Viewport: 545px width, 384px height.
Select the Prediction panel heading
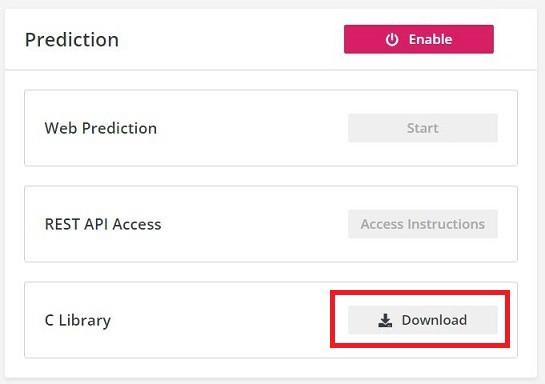click(x=72, y=40)
